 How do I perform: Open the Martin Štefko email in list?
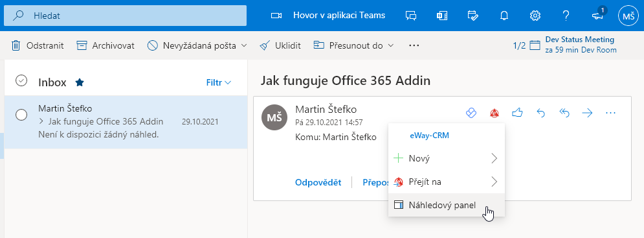point(126,122)
